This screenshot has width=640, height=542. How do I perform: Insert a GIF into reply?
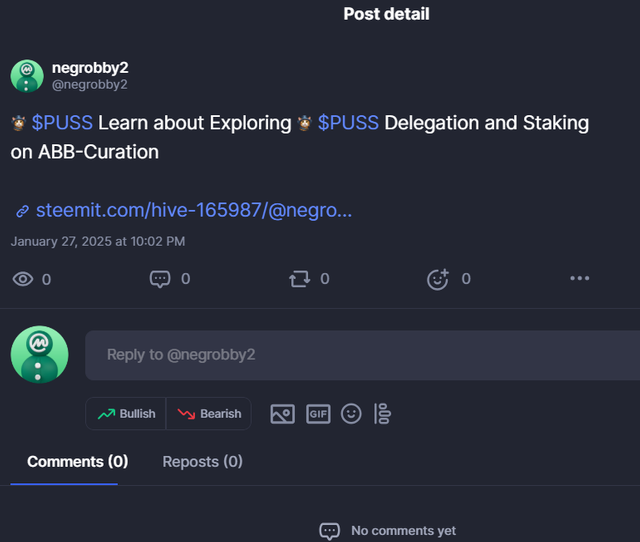pyautogui.click(x=318, y=413)
